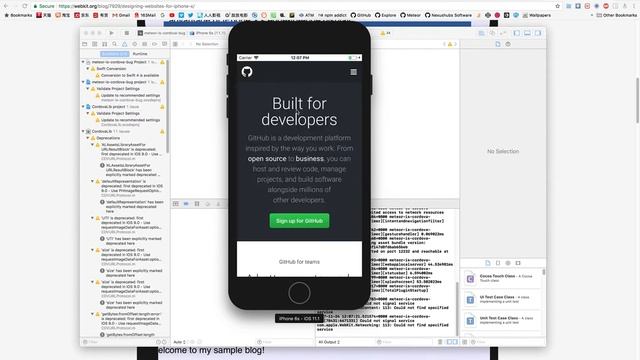Click the Xcode Stop button
The image size is (640, 360).
(127, 33)
